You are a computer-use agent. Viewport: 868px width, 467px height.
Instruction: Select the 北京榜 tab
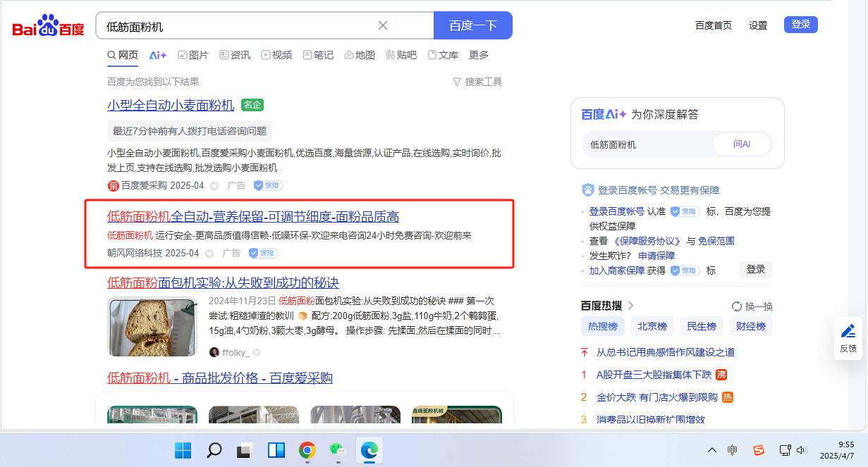652,326
